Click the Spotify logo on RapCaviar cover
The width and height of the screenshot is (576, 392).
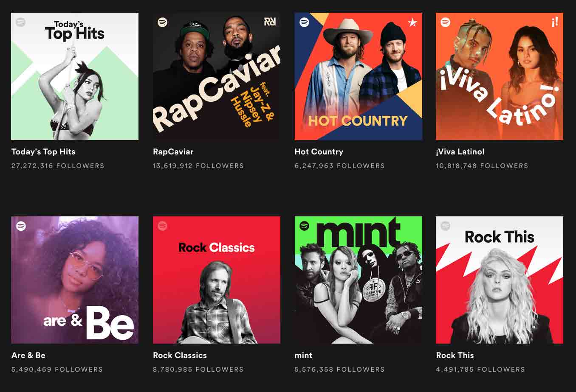click(x=162, y=22)
